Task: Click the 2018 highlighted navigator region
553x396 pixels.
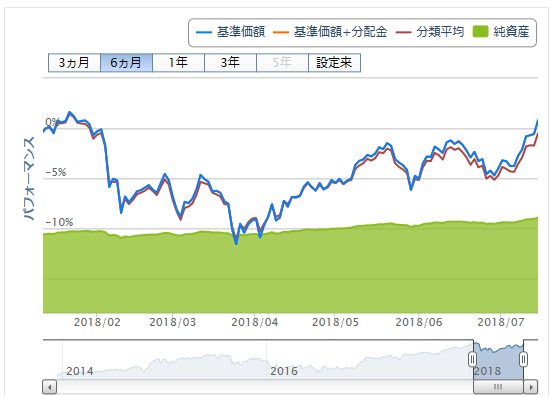Action: click(498, 360)
